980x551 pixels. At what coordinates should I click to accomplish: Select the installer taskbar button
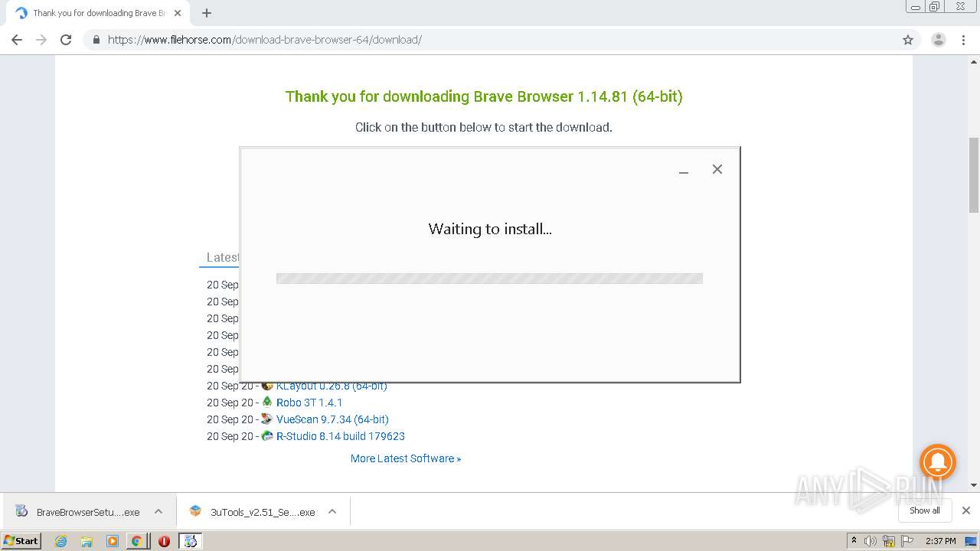191,541
